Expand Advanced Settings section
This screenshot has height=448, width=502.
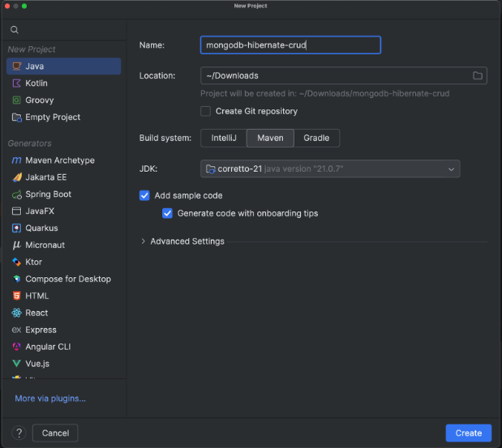click(144, 241)
